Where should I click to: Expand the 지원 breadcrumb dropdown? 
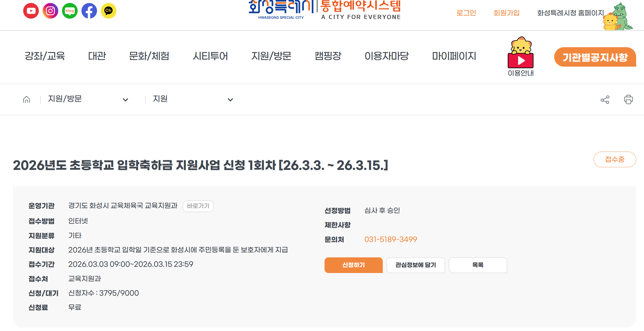pyautogui.click(x=230, y=100)
